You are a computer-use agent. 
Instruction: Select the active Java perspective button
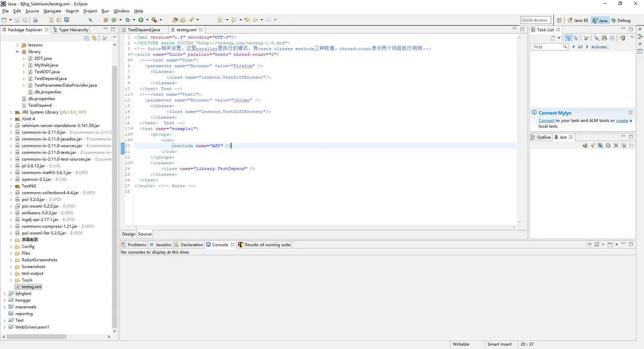(600, 20)
